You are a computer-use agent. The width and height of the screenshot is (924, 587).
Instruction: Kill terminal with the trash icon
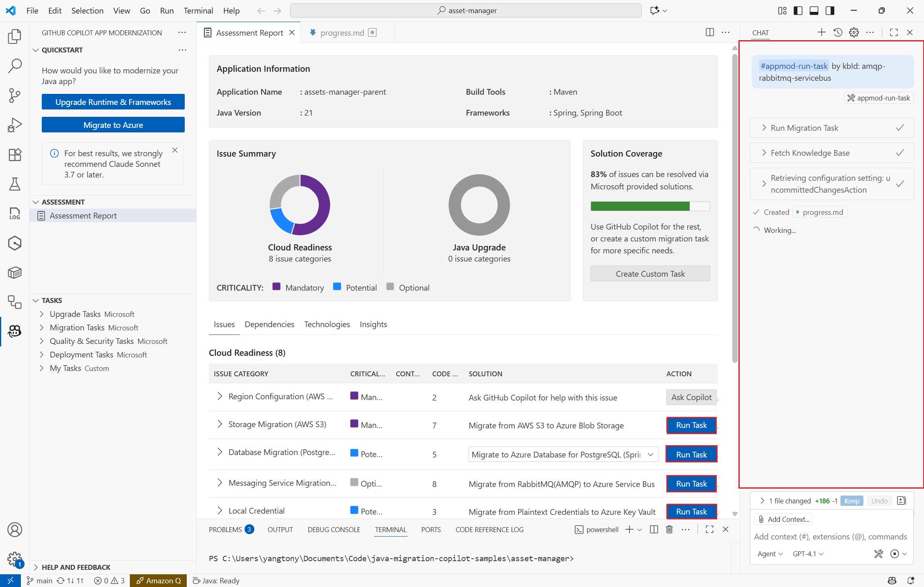669,529
